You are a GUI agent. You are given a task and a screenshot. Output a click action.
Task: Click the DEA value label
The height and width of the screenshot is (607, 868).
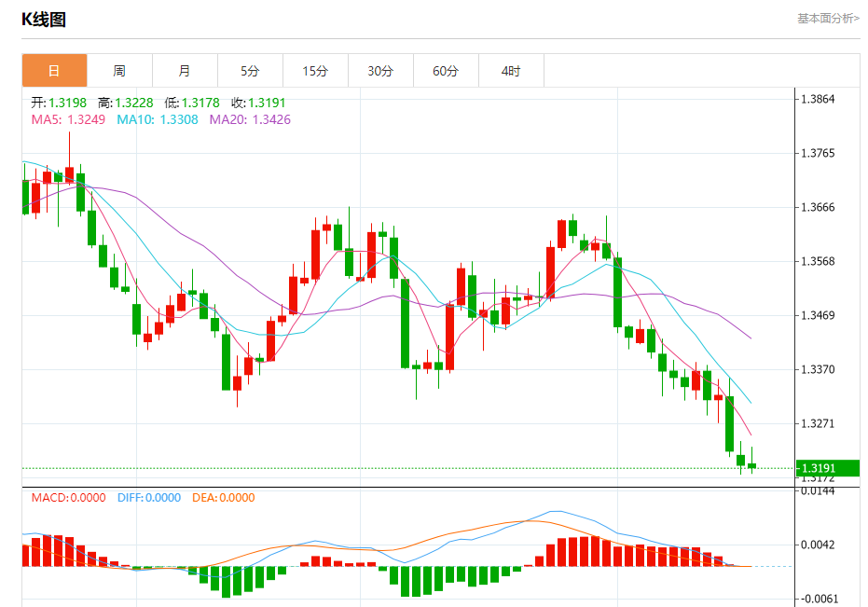tap(223, 497)
